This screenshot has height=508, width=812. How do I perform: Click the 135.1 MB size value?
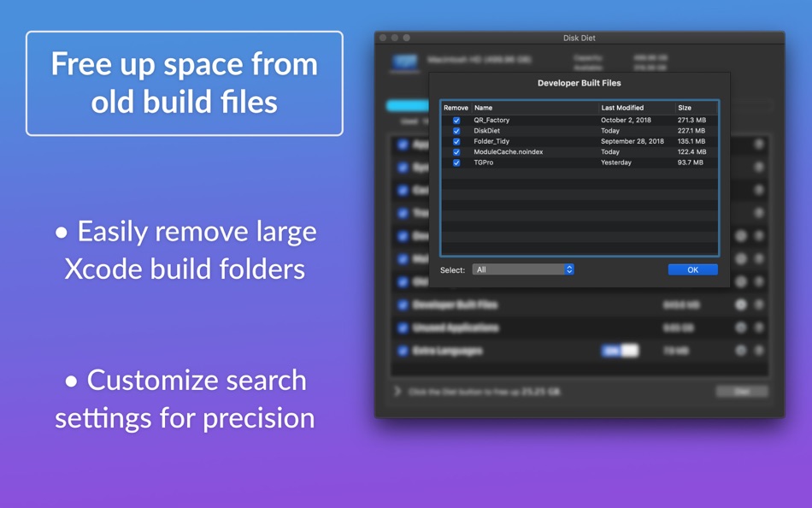click(x=691, y=141)
